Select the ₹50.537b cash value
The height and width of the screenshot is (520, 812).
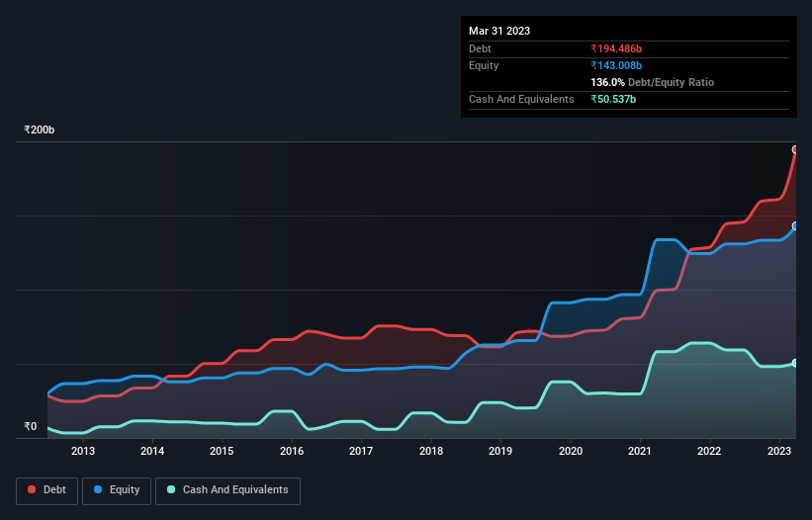[x=613, y=99]
